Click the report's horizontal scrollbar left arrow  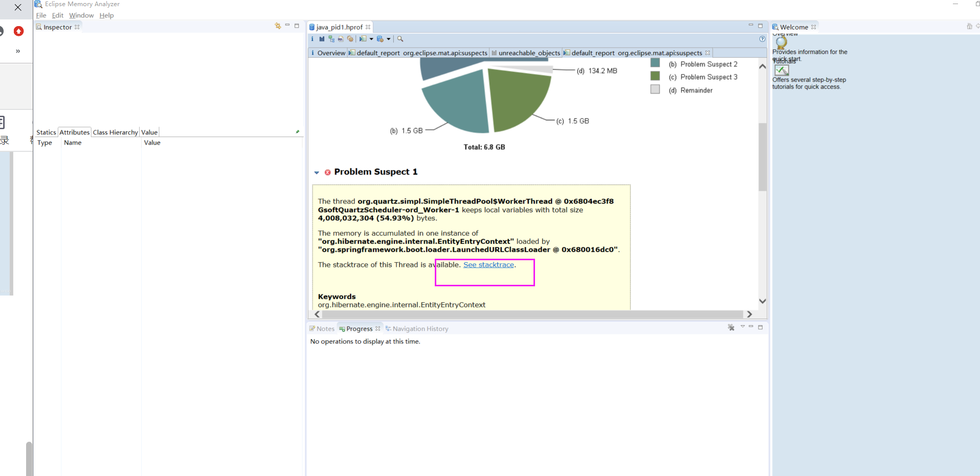tap(317, 314)
